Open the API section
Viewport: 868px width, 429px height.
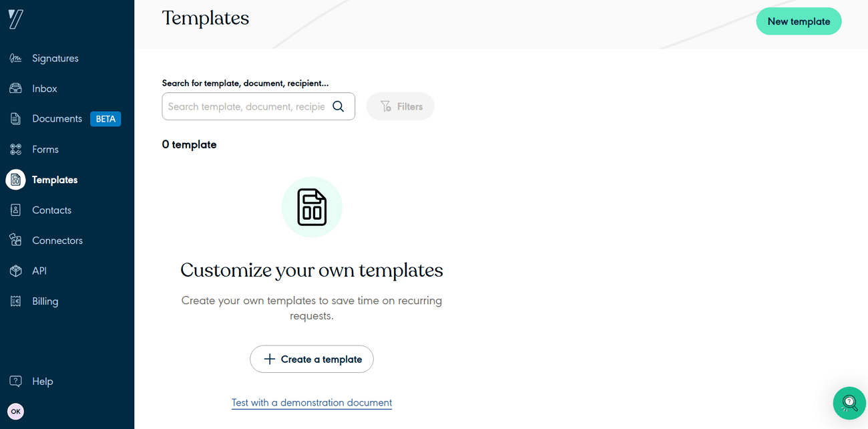39,271
